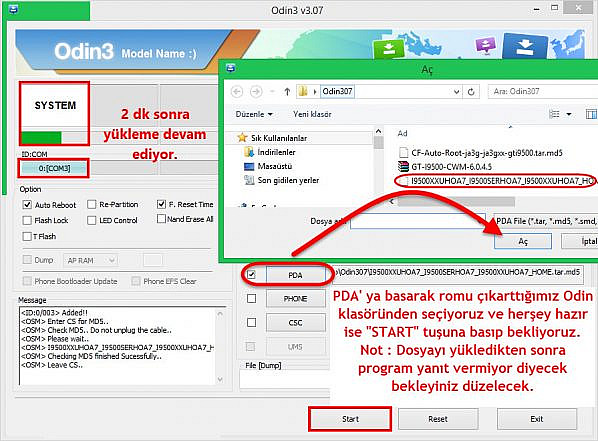Check the PHONE checkbox
The image size is (598, 441).
pos(251,298)
